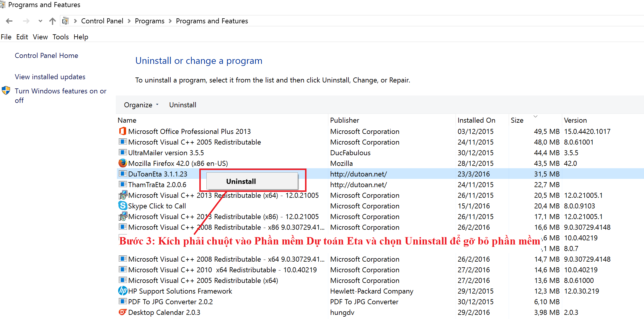Screen dimensions: 644x319
Task: Navigate to Control Panel breadcrumb
Action: tap(102, 21)
